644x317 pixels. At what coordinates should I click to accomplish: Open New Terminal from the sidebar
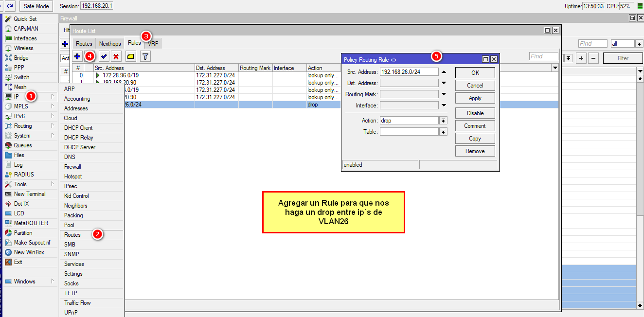pos(29,194)
